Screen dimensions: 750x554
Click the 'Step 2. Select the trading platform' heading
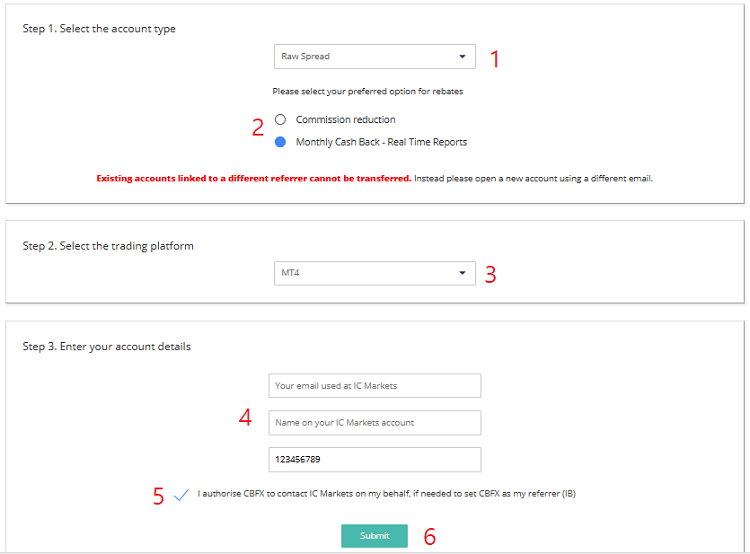[x=108, y=246]
